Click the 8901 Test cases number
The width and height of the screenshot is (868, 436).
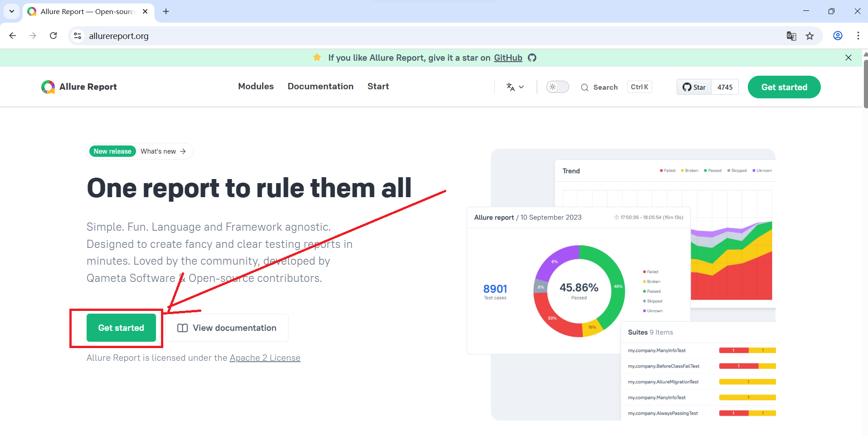coord(495,289)
